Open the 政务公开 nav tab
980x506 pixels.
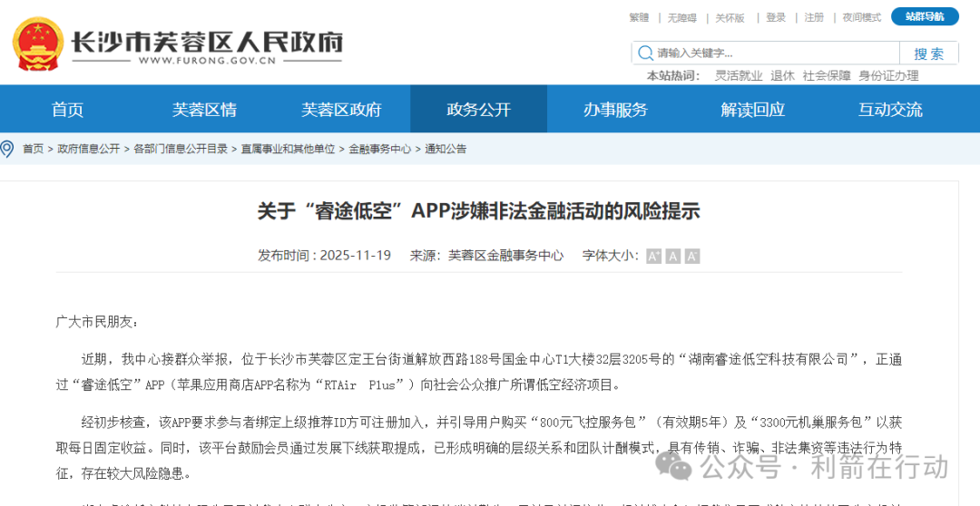click(478, 110)
